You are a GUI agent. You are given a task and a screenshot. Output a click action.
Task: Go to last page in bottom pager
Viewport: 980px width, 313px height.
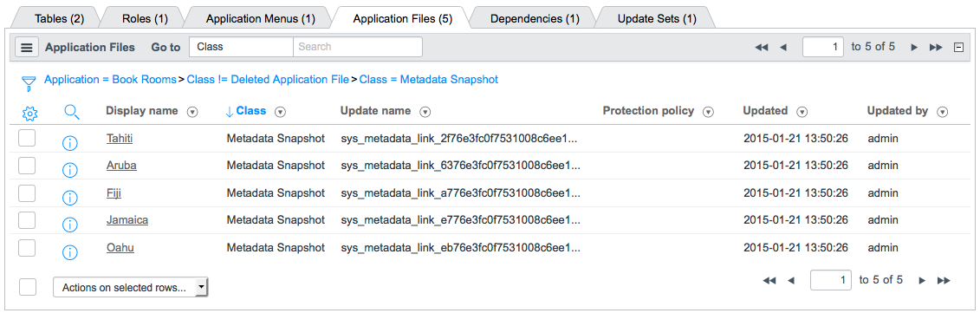pos(944,280)
